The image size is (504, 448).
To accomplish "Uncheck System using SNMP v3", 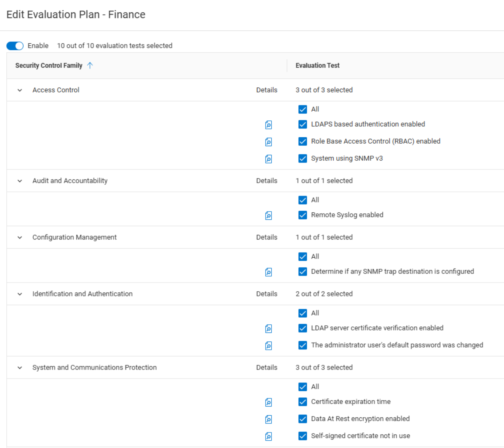I will 303,158.
